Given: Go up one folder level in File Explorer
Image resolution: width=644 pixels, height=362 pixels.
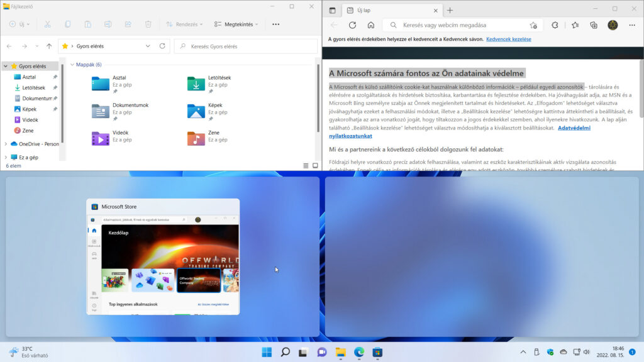Looking at the screenshot, I should pyautogui.click(x=49, y=47).
